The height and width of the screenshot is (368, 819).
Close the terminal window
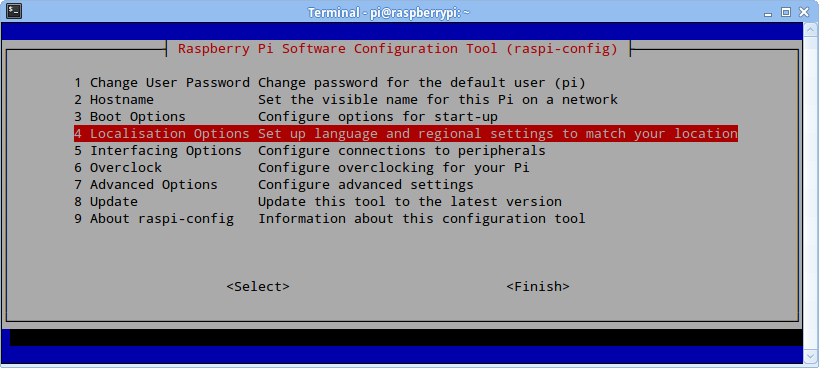tap(802, 12)
